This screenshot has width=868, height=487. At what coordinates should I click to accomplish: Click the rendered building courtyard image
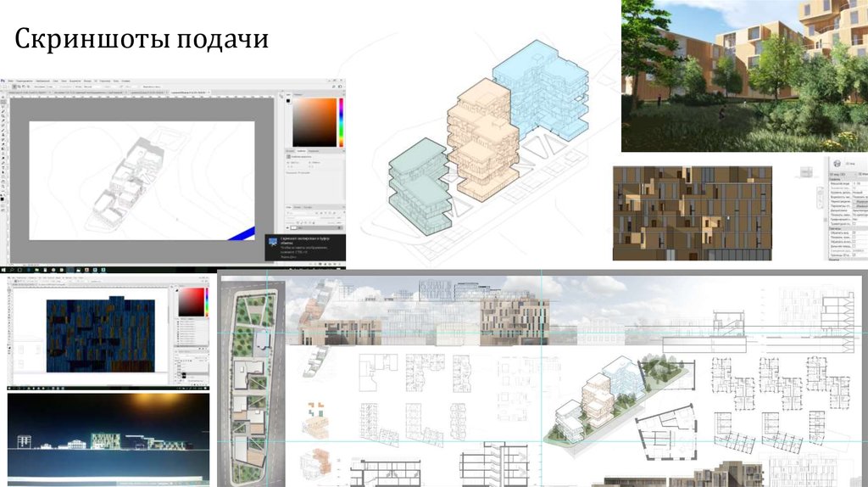click(x=744, y=76)
